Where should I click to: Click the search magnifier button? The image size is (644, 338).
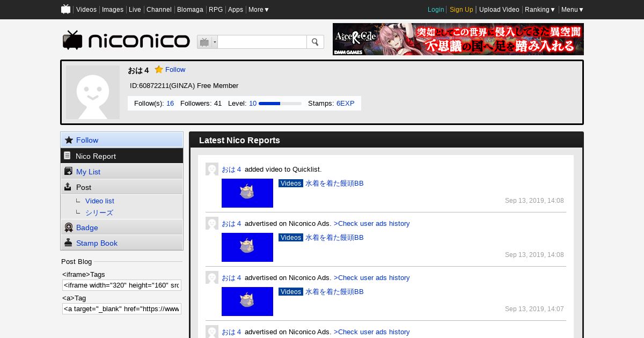pos(315,42)
